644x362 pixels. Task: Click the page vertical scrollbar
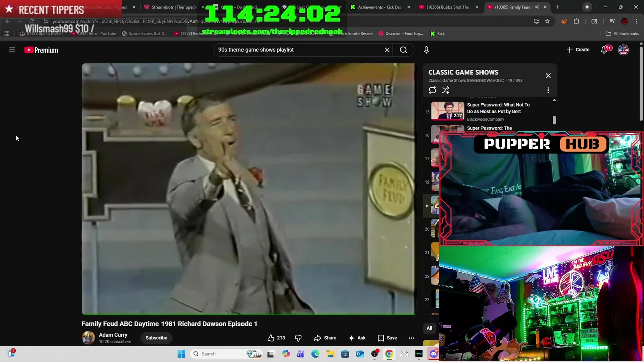641,83
